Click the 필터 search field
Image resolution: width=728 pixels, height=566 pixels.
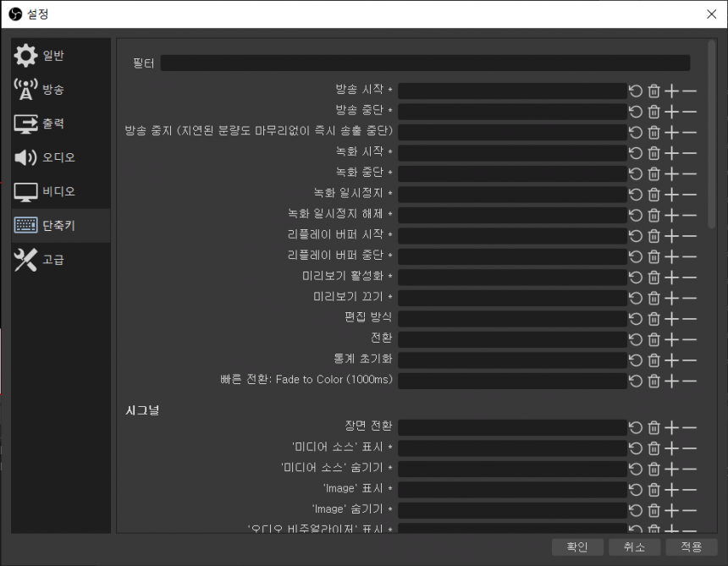[x=425, y=63]
